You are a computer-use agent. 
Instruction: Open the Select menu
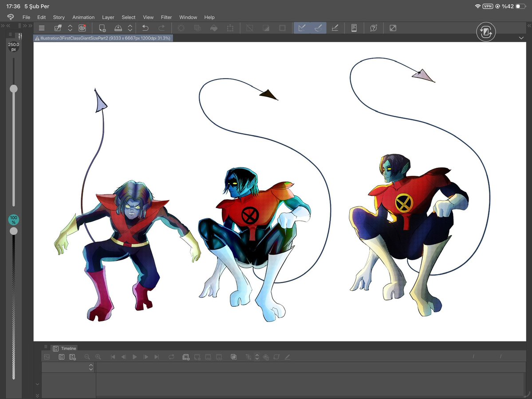128,17
